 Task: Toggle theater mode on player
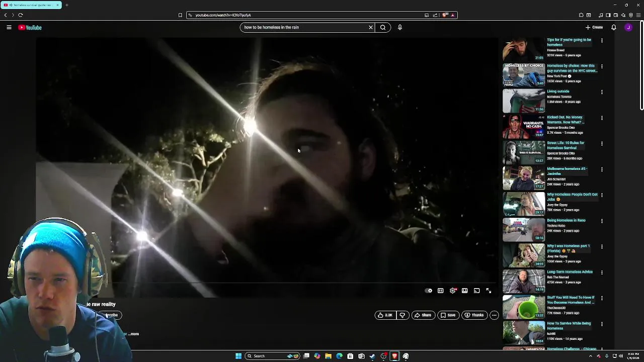(x=464, y=291)
